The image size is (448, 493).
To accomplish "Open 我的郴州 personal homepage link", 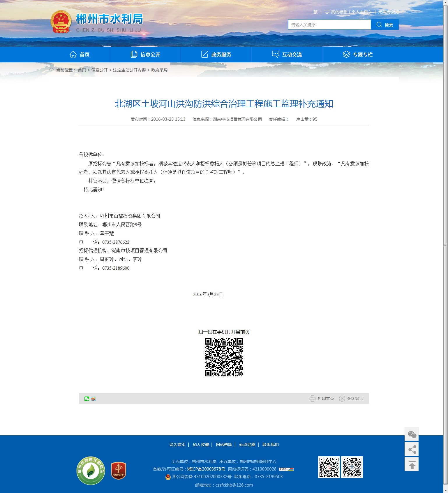I will click(351, 12).
